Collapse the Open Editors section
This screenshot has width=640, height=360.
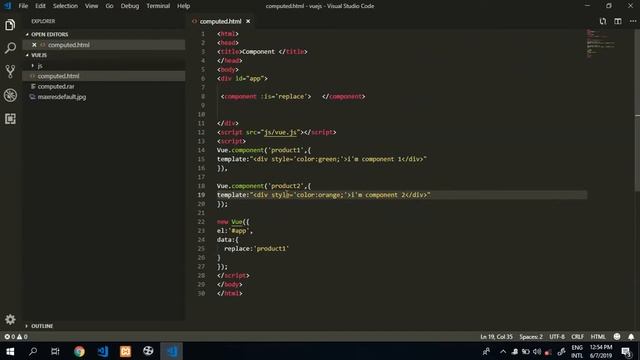point(49,34)
